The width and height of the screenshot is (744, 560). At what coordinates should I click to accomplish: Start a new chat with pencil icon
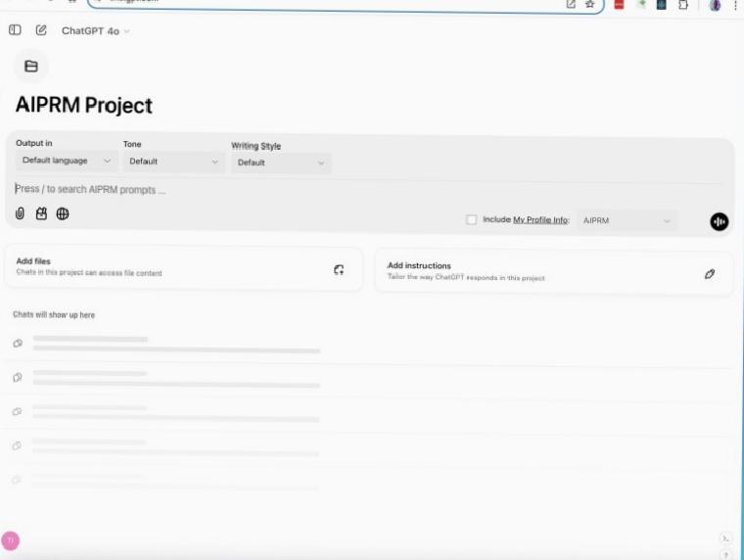(41, 30)
